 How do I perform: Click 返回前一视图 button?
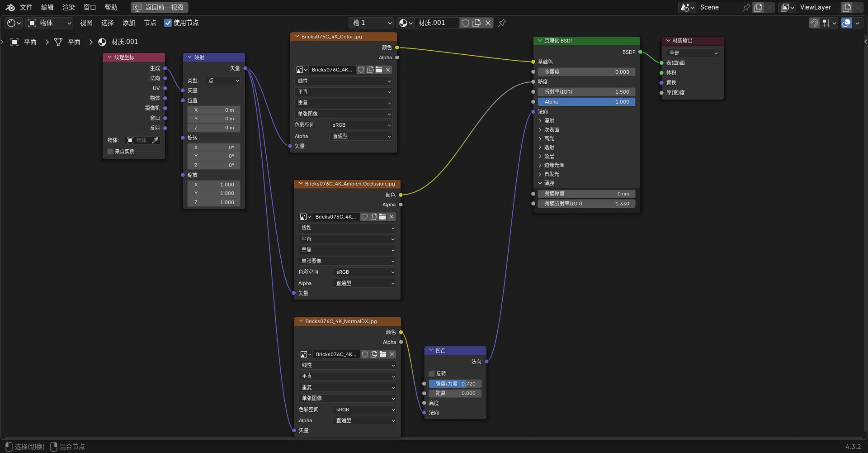pos(159,7)
